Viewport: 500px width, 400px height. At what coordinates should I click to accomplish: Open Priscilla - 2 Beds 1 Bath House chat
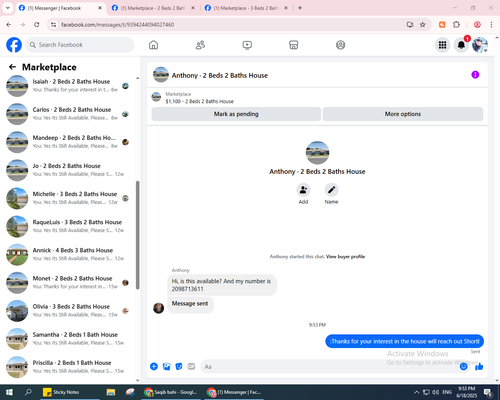68,367
